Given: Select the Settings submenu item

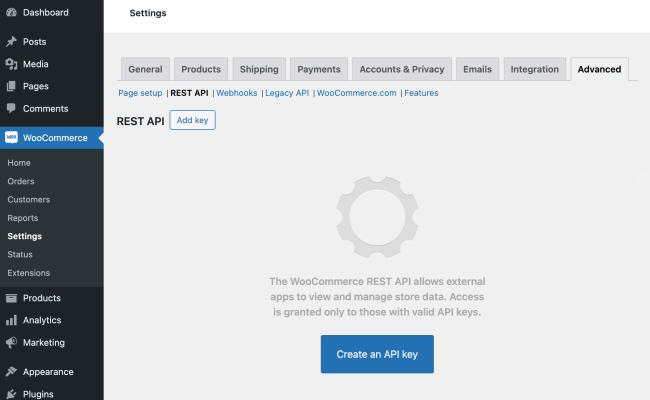Looking at the screenshot, I should point(24,236).
